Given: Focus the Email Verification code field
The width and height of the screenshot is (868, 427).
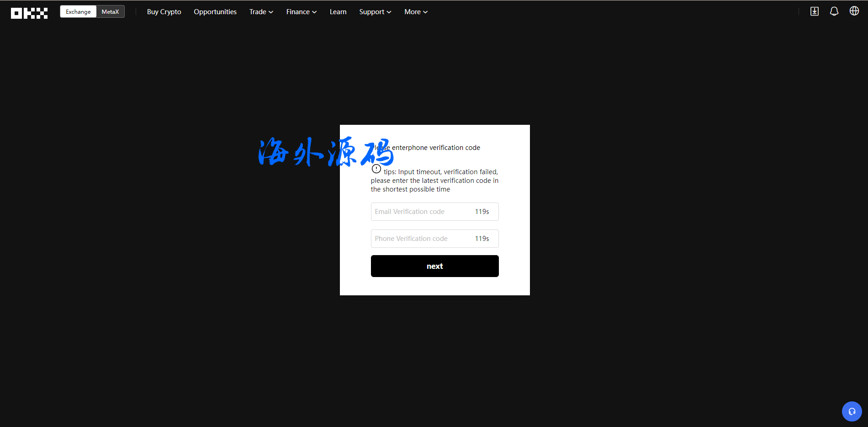Looking at the screenshot, I should coord(420,212).
